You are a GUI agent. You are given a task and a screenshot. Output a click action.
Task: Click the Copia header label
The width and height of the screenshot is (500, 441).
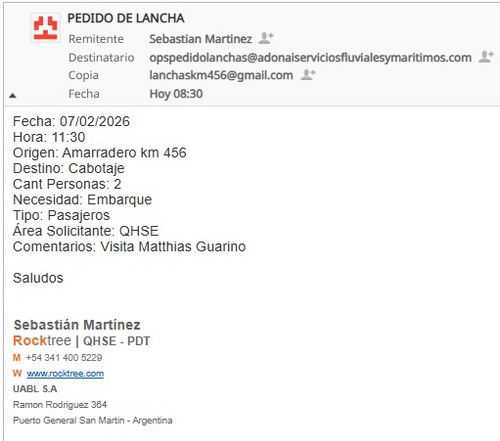point(83,75)
